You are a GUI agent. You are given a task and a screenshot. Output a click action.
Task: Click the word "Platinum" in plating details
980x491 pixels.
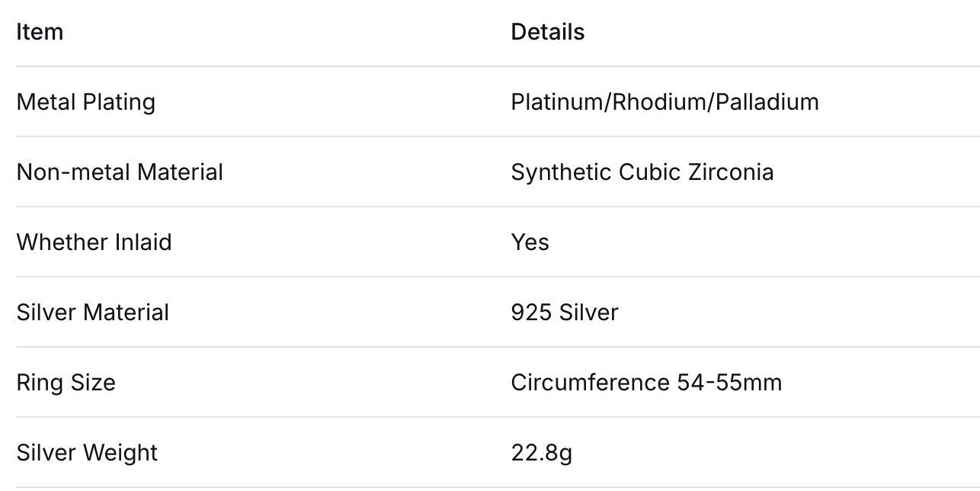point(556,102)
